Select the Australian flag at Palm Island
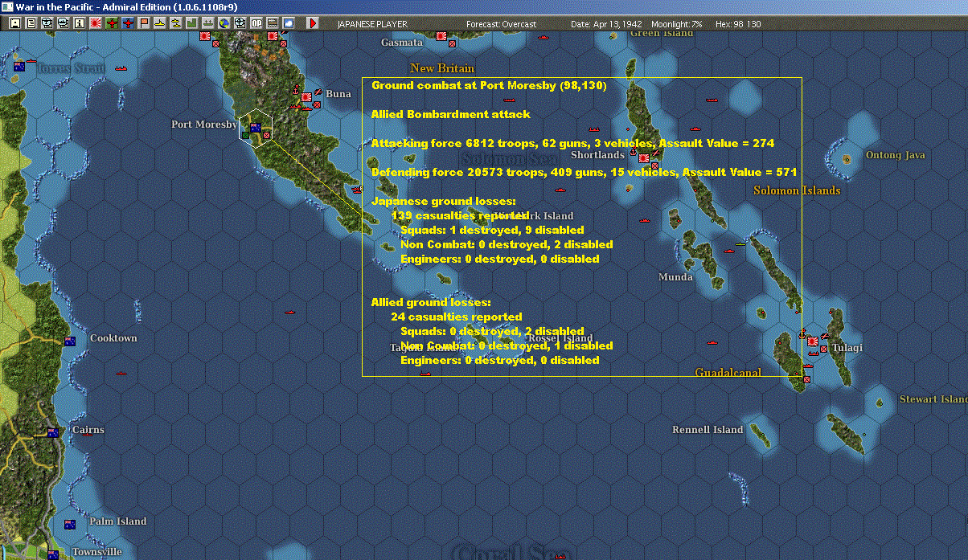Viewport: 968px width, 560px height. point(70,525)
